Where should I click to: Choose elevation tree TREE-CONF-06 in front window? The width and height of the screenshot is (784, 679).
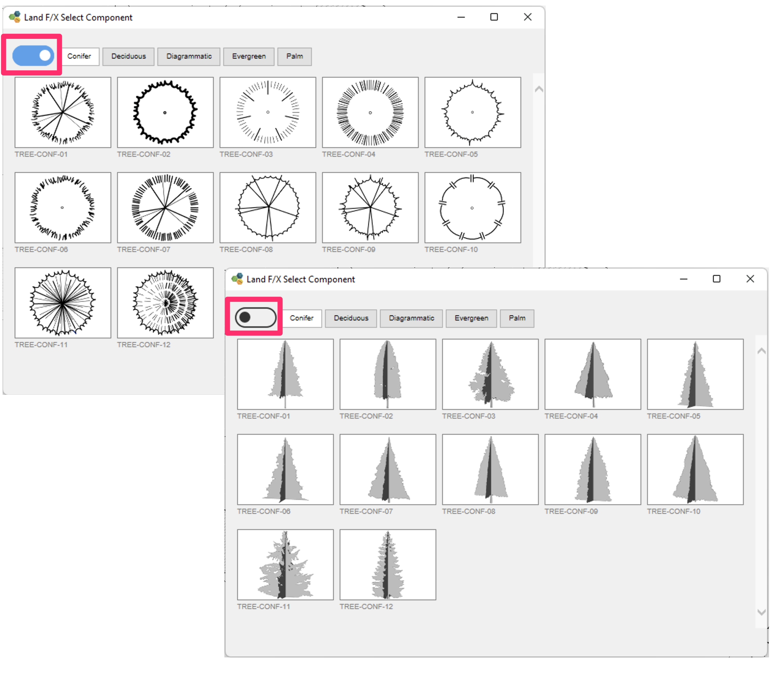coord(285,470)
